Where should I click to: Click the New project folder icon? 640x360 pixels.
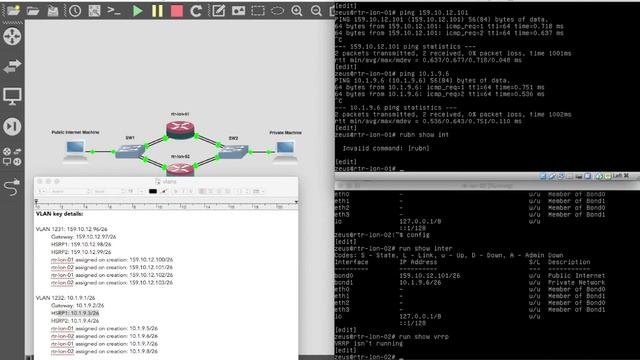pyautogui.click(x=13, y=10)
